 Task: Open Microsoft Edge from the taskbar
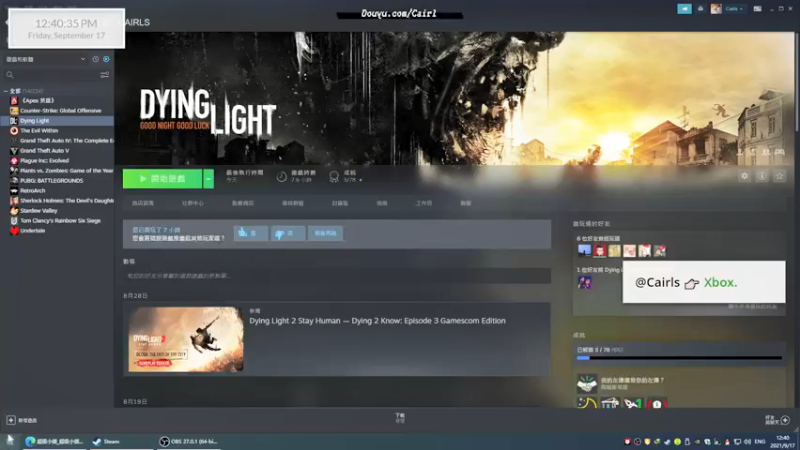pyautogui.click(x=55, y=442)
